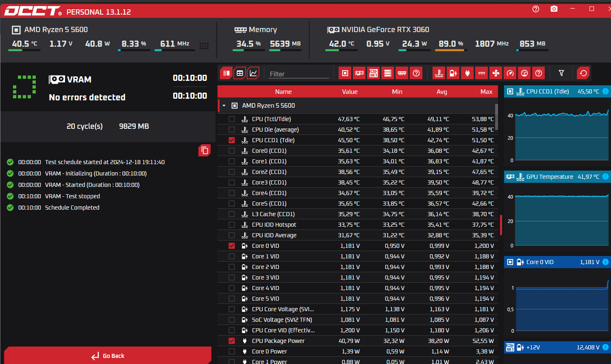The height and width of the screenshot is (364, 611).
Task: Sort sensors by the Avg column
Action: 442,92
